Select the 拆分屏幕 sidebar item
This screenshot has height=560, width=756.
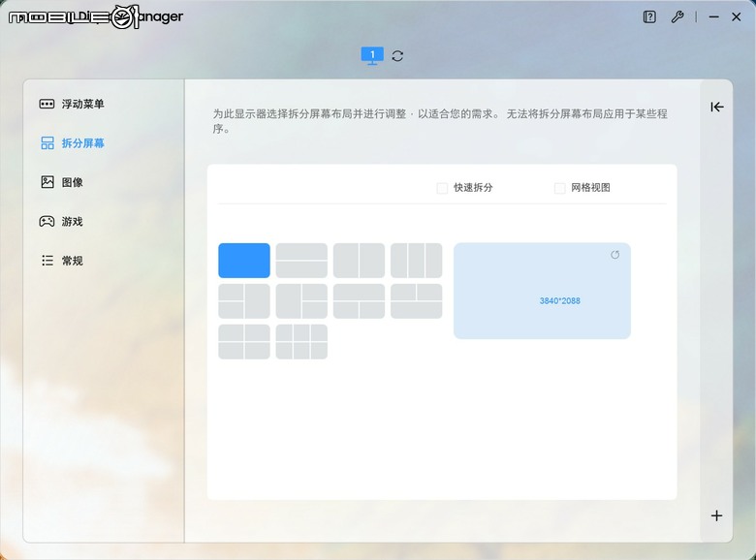tap(72, 143)
